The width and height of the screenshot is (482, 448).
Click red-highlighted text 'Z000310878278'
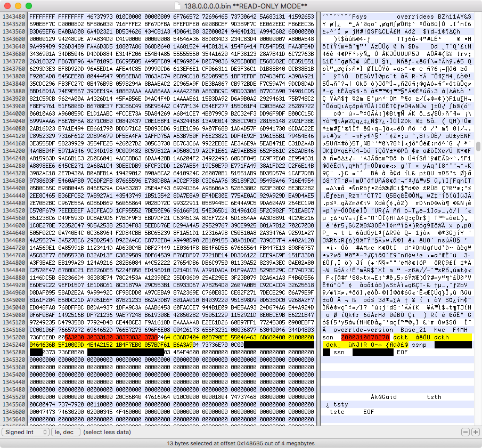365,337
